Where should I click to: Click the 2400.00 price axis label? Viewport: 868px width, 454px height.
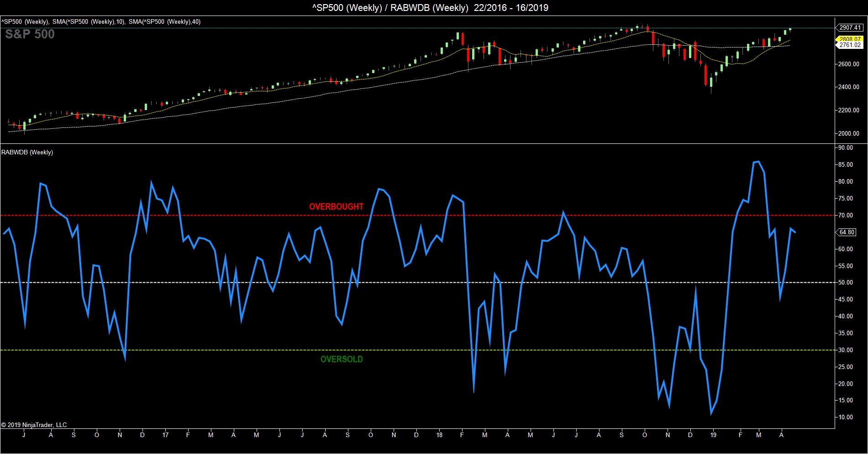[849, 87]
